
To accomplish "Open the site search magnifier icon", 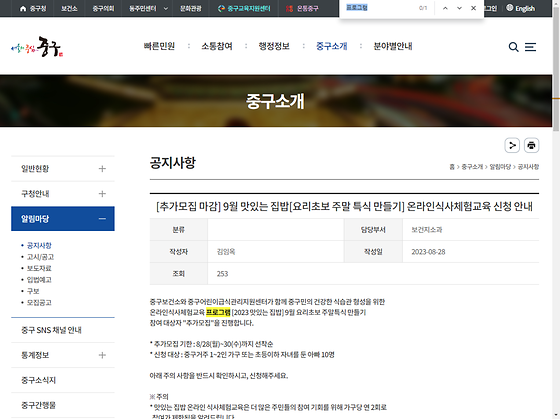I will [513, 47].
